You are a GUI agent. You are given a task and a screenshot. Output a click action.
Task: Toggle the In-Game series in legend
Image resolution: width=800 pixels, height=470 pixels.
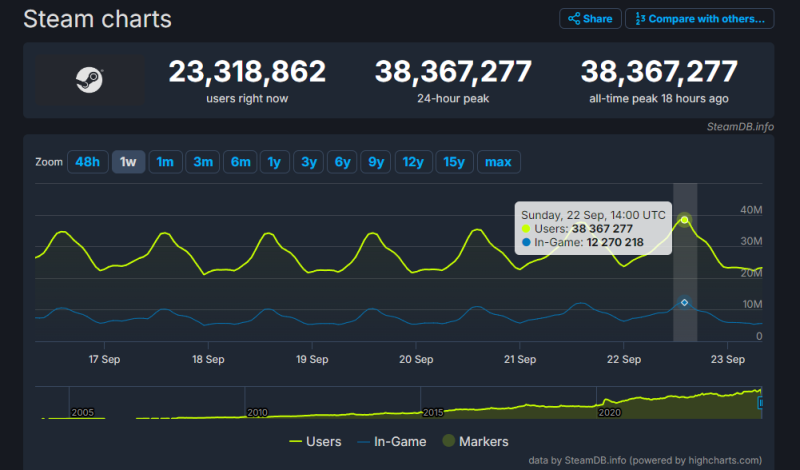pos(391,441)
